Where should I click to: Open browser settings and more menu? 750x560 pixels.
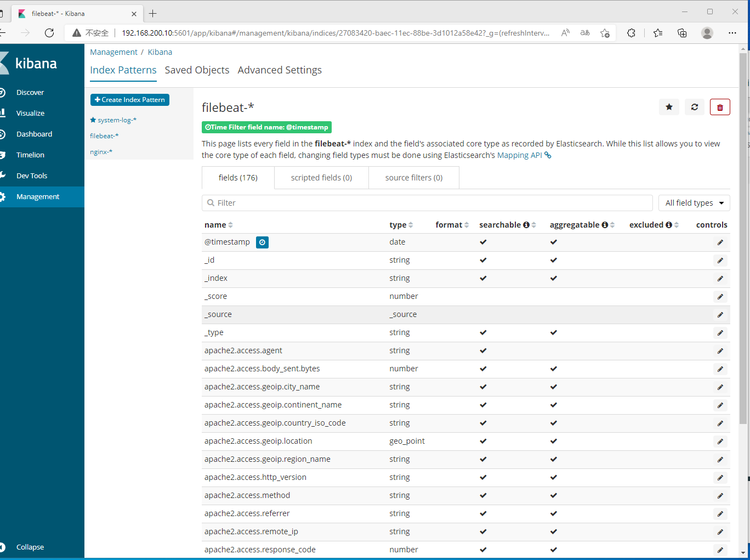(732, 33)
